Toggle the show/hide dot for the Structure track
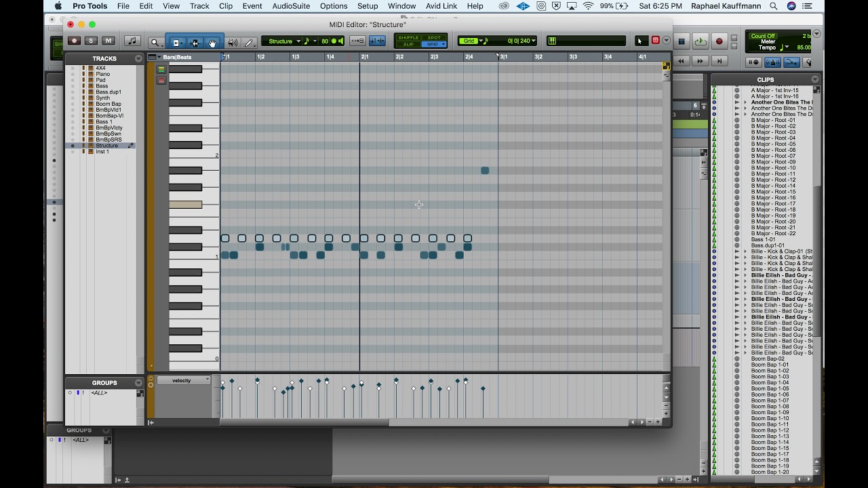 pos(73,146)
